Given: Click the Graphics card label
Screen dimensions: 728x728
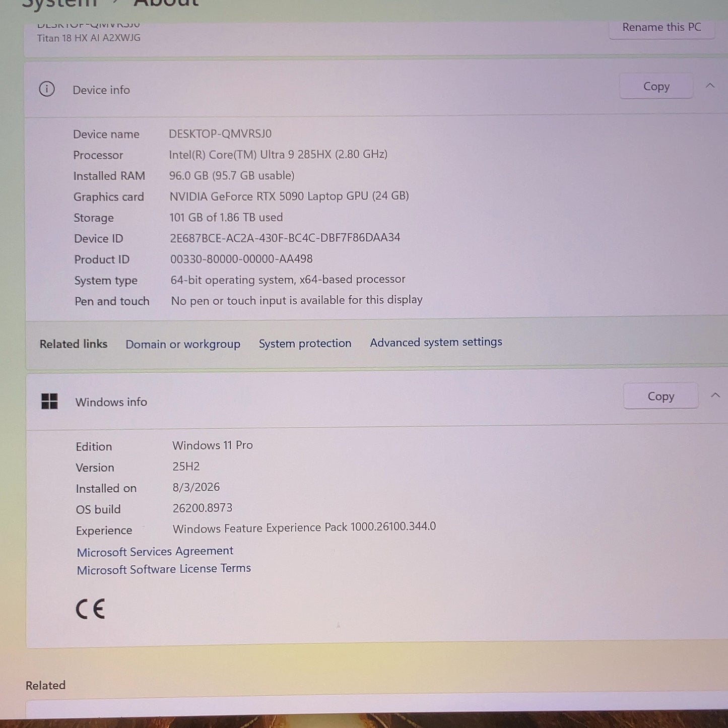Looking at the screenshot, I should (x=109, y=197).
